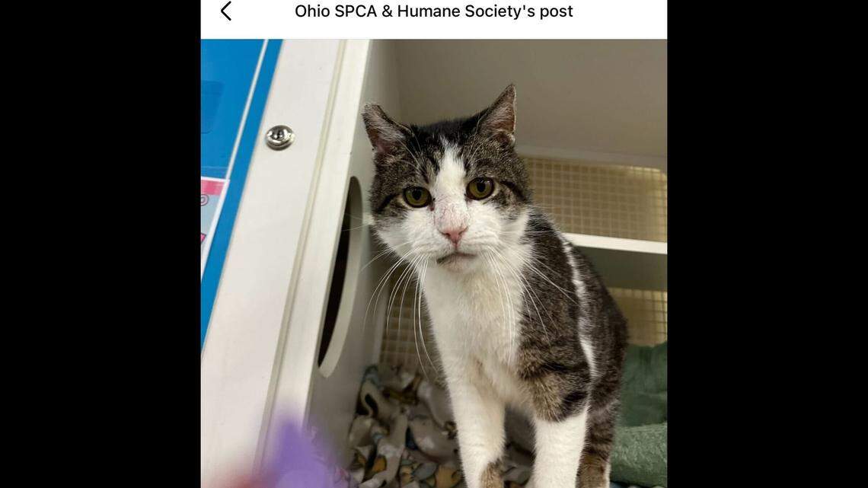The image size is (868, 488).
Task: Click the cat's right ear
Action: (x=500, y=114)
